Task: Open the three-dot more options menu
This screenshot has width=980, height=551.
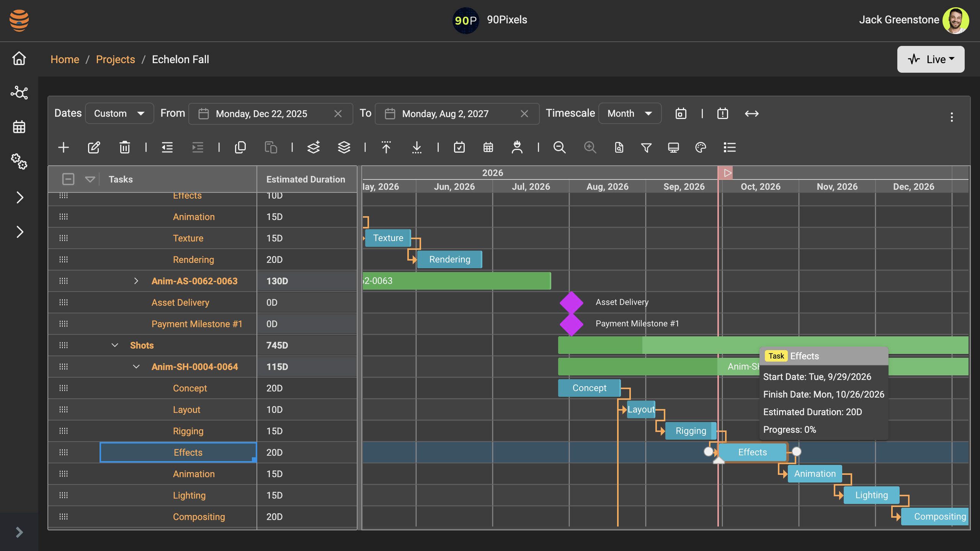Action: (x=952, y=117)
